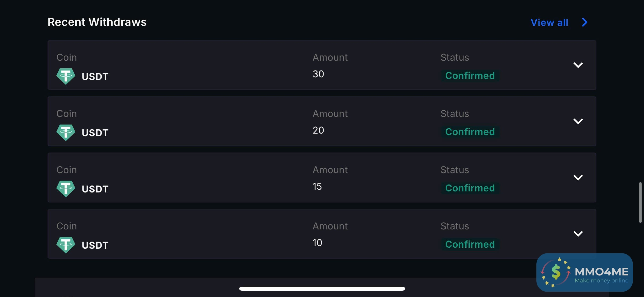Click the blue arrow beside View all

click(x=585, y=22)
